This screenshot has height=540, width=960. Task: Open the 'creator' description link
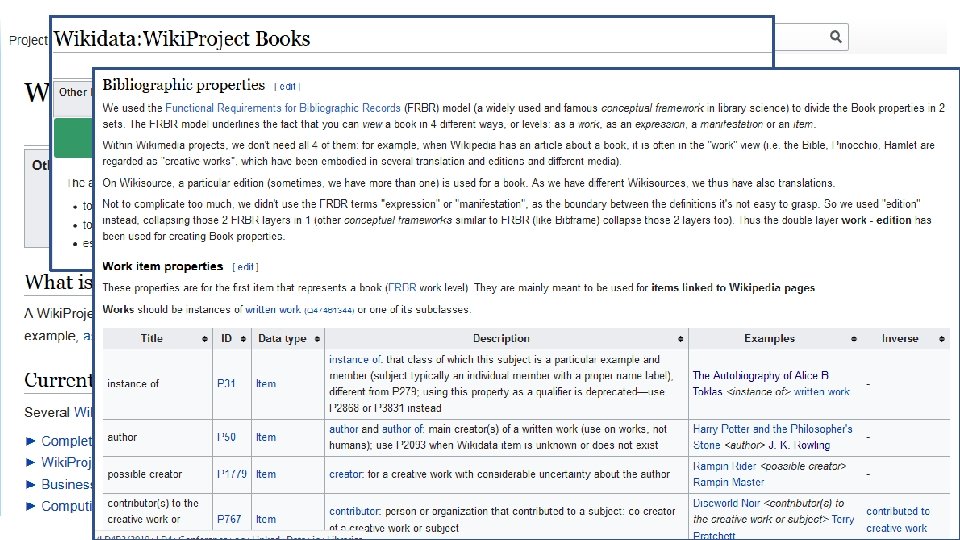pyautogui.click(x=346, y=474)
